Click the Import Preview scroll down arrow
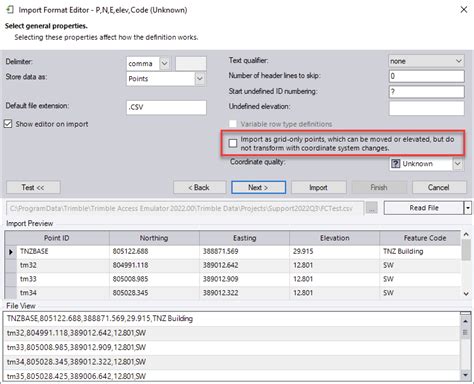Viewport: 474px width, 384px height. coord(466,294)
